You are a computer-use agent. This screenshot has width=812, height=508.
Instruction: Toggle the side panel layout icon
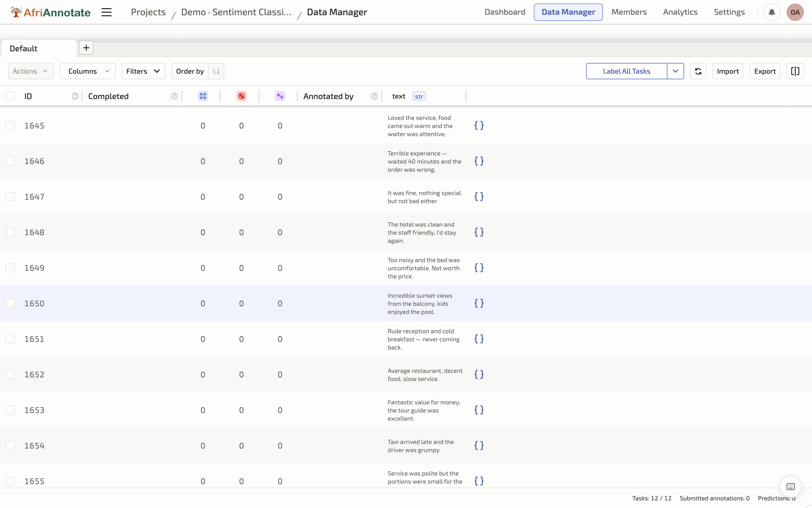(795, 71)
